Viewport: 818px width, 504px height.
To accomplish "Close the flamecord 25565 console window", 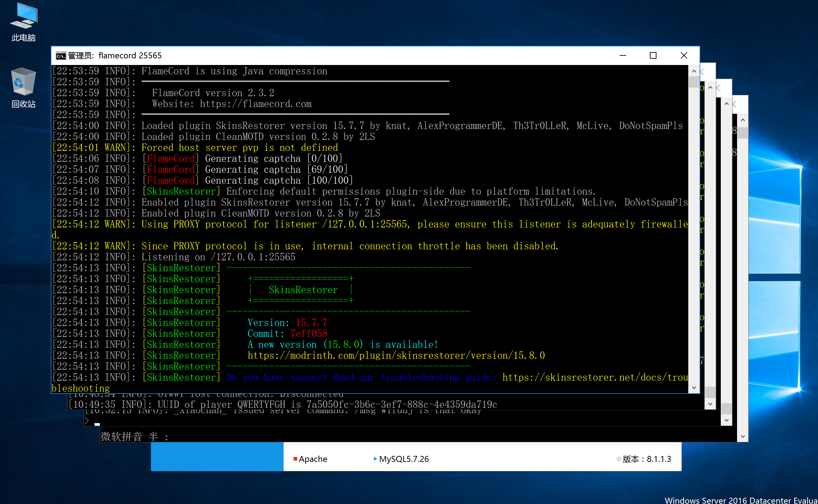I will click(684, 56).
